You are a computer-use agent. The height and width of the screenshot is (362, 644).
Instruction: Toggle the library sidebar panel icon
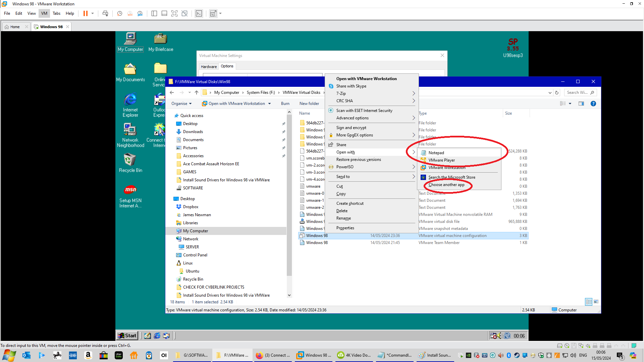154,13
